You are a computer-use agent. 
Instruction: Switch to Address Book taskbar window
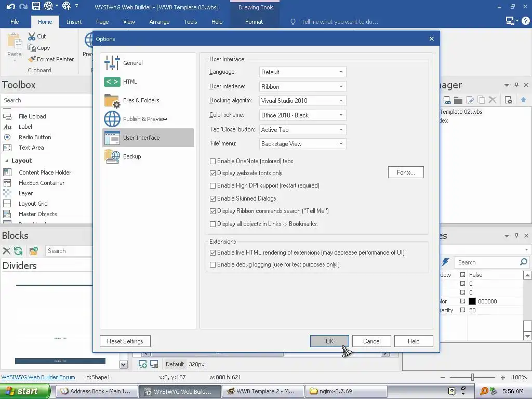(x=97, y=391)
